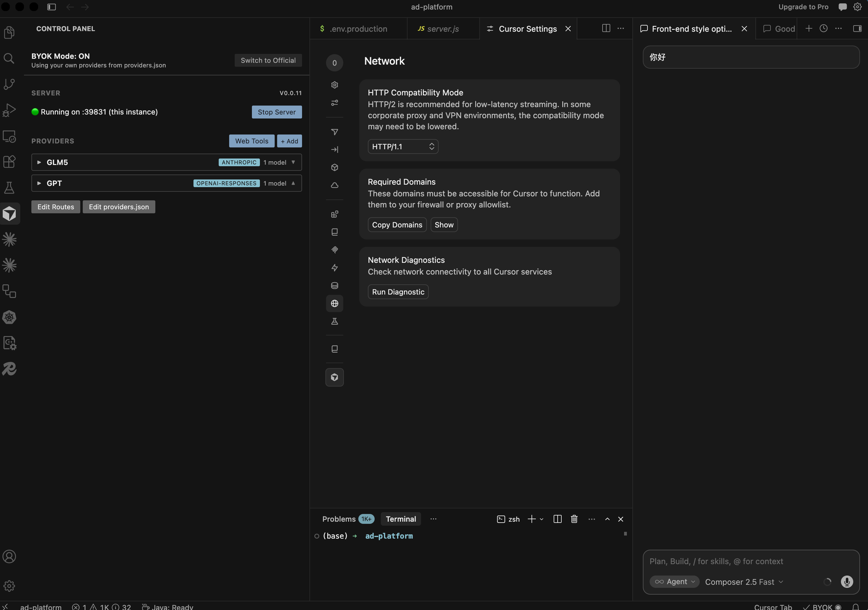Open the Kubernetes helm icon in activity bar
The height and width of the screenshot is (610, 868).
pos(10,317)
